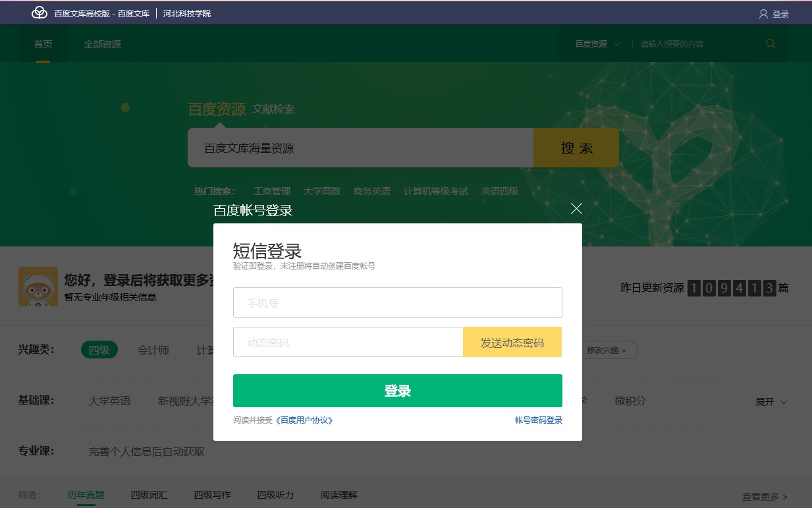Click the user login icon at top right
The height and width of the screenshot is (508, 812).
click(763, 14)
